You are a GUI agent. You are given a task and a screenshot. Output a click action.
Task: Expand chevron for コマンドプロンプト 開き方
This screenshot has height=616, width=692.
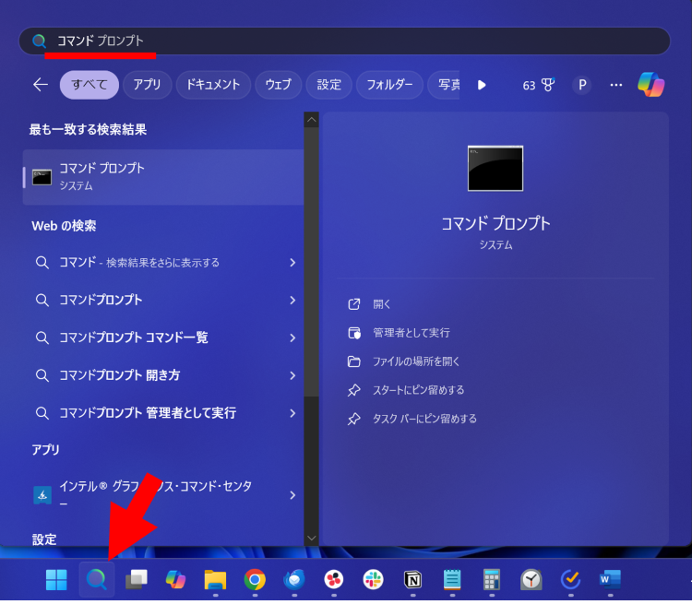pyautogui.click(x=292, y=375)
